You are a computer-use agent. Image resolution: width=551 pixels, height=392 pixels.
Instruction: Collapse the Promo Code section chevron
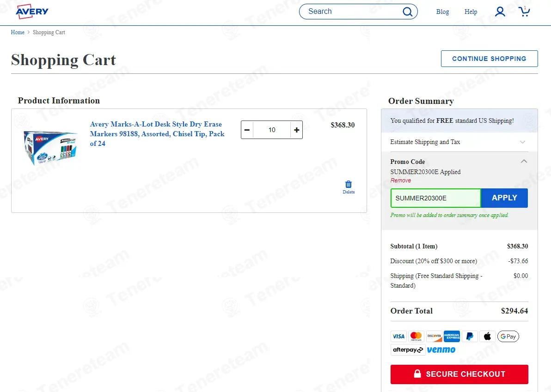(524, 162)
